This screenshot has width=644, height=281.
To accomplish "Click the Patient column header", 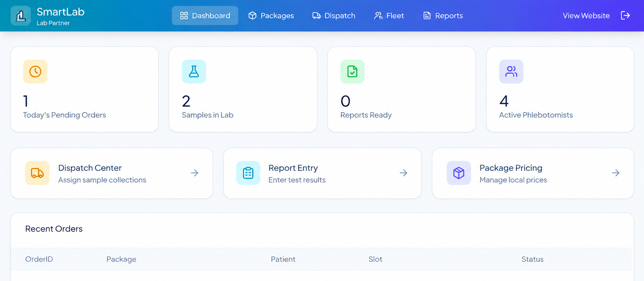I will (x=283, y=259).
